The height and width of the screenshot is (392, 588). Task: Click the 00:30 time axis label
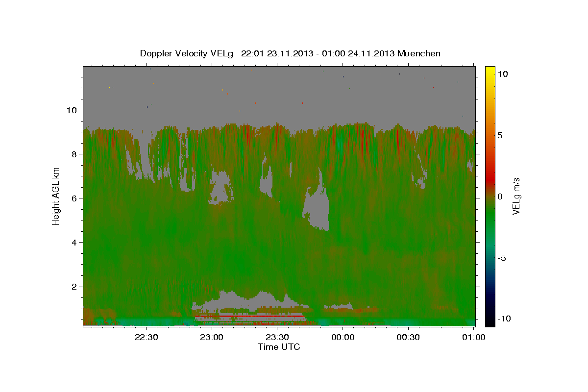[408, 337]
